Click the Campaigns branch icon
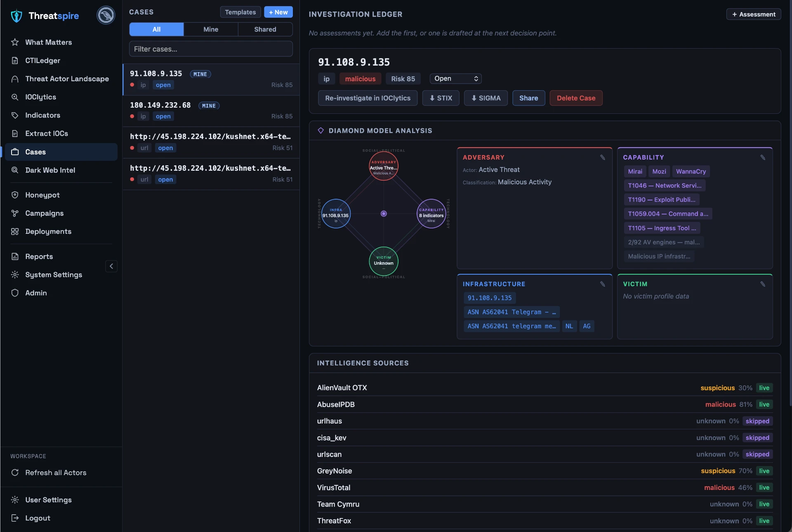792x532 pixels. click(15, 213)
